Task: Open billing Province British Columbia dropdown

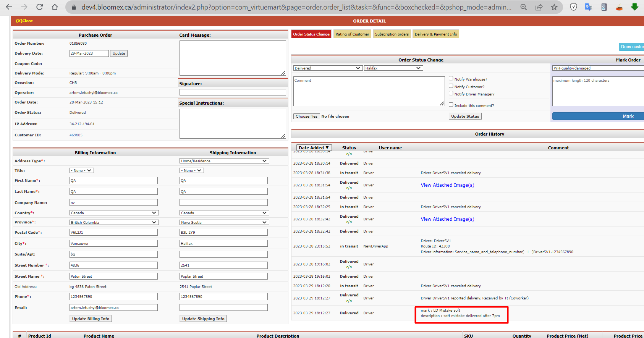Action: tap(114, 222)
